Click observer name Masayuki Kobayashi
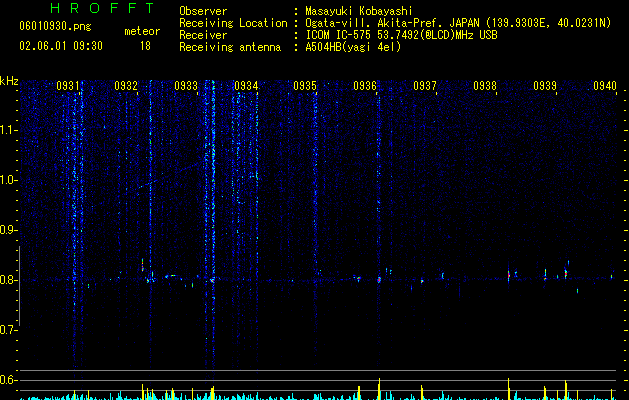629x400 pixels. pos(359,11)
